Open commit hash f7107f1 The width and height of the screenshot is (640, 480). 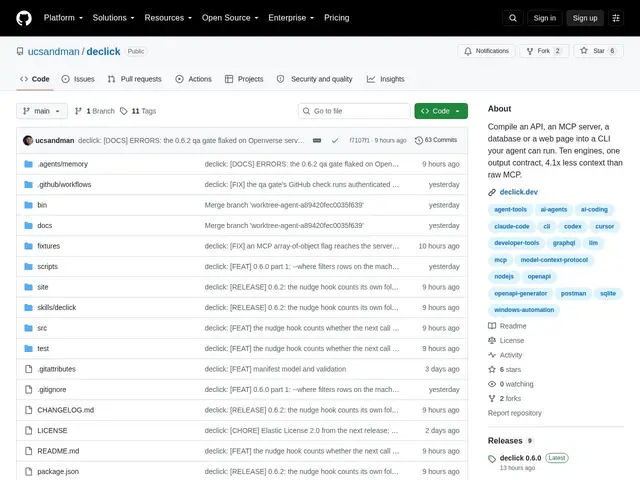coord(359,140)
